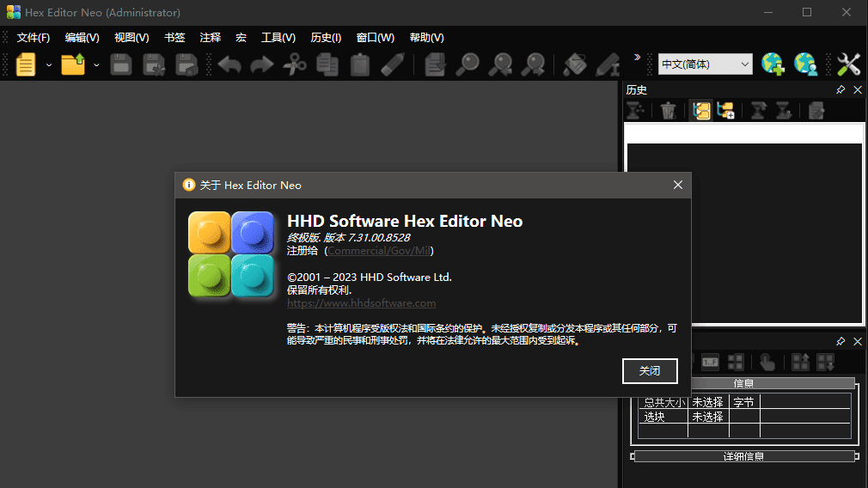
Task: Open the 文件(F) menu
Action: (34, 38)
